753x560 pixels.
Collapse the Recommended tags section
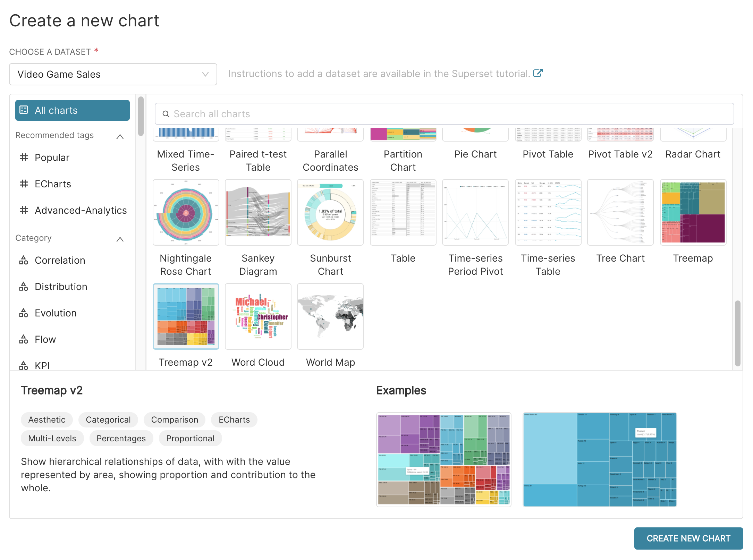click(120, 136)
